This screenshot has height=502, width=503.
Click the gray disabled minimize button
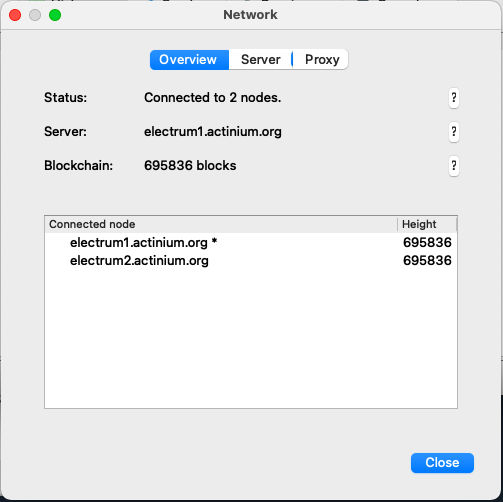(x=35, y=15)
